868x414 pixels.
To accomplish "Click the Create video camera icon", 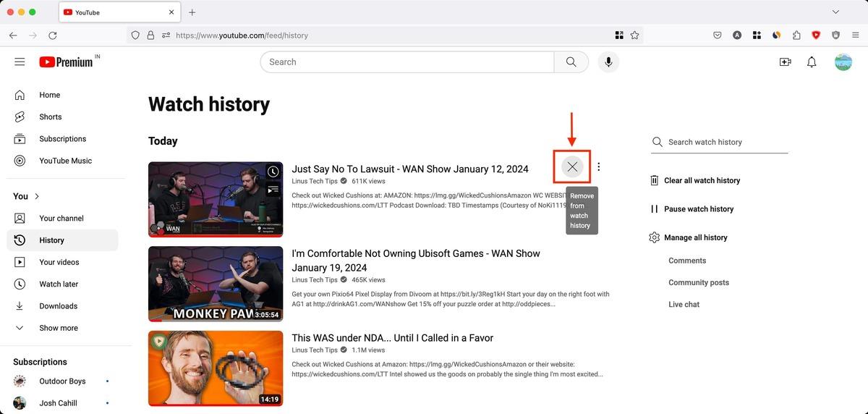I will (785, 62).
